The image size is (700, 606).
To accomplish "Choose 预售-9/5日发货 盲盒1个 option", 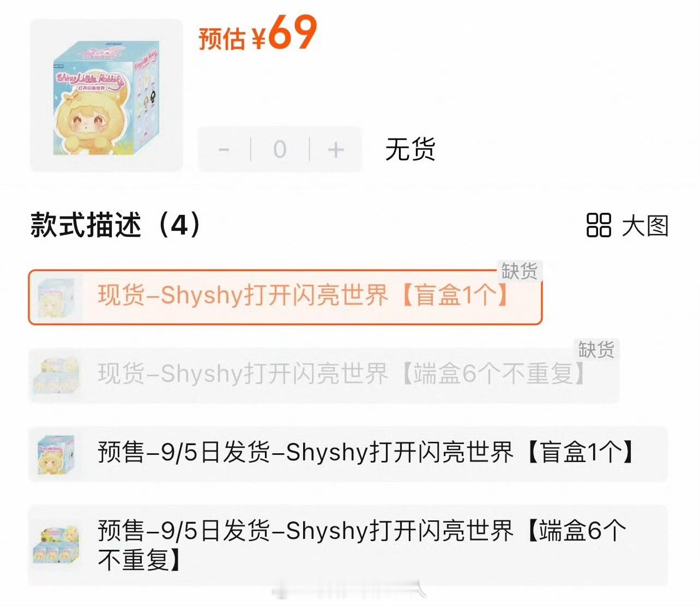I will tap(348, 454).
